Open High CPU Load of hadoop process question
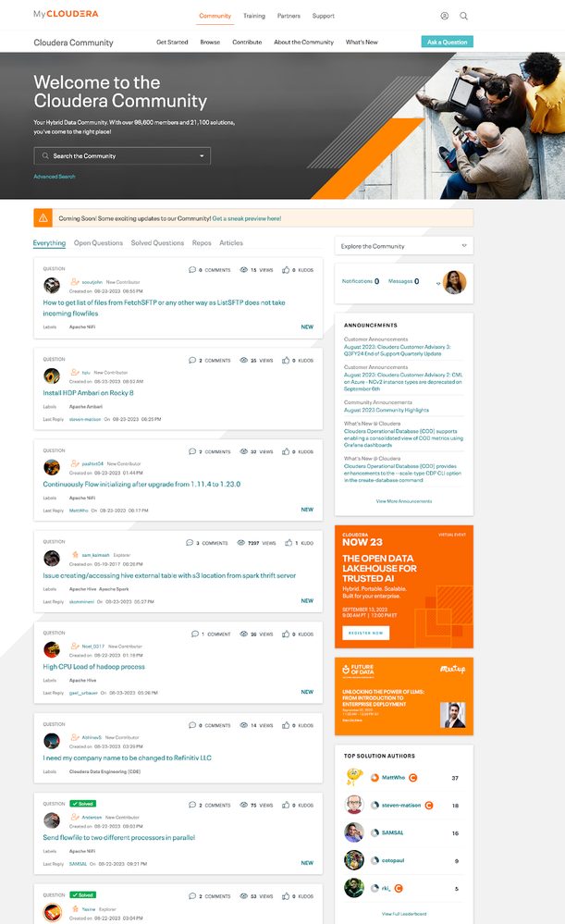Screen dimensions: 565x924 tap(93, 667)
